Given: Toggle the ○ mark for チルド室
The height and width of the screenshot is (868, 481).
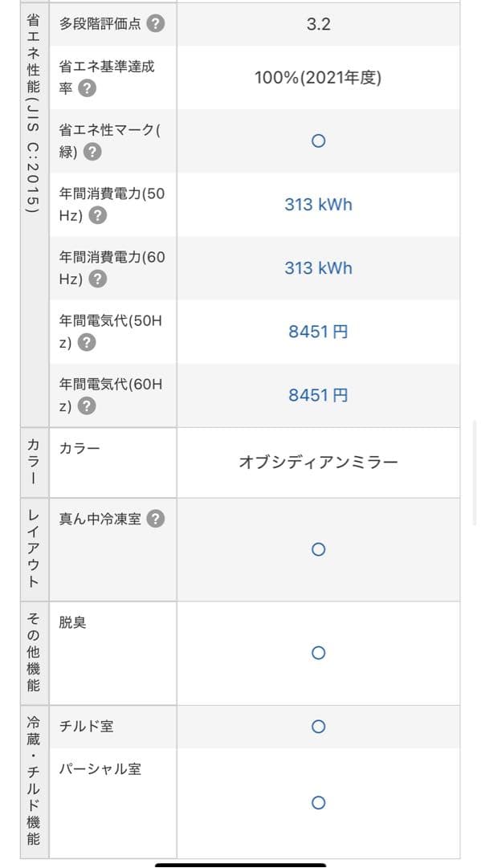Looking at the screenshot, I should [318, 726].
